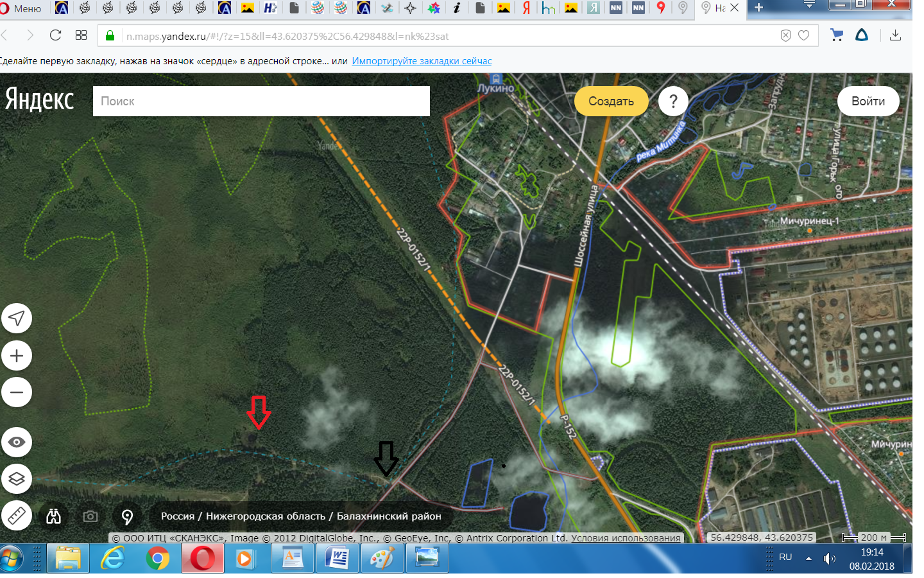Show hidden system tray icons
This screenshot has height=578, width=924.
click(809, 558)
